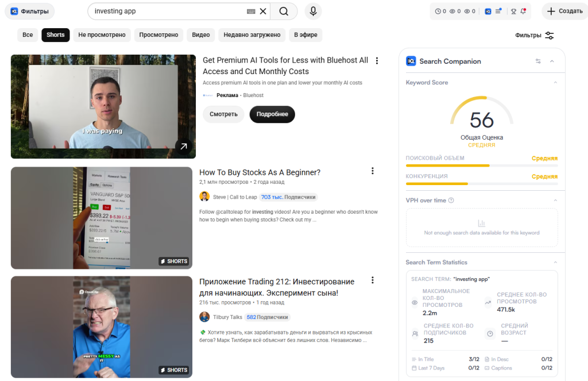The height and width of the screenshot is (381, 588).
Task: Collapse the Keyword Score section
Action: (x=555, y=83)
